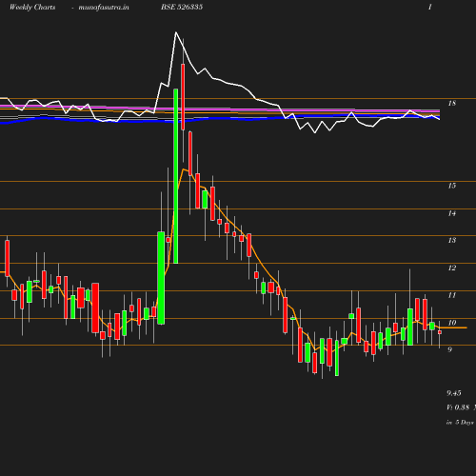Click the 'BSE 526335' symbol text
The width and height of the screenshot is (476, 476).
[182, 7]
